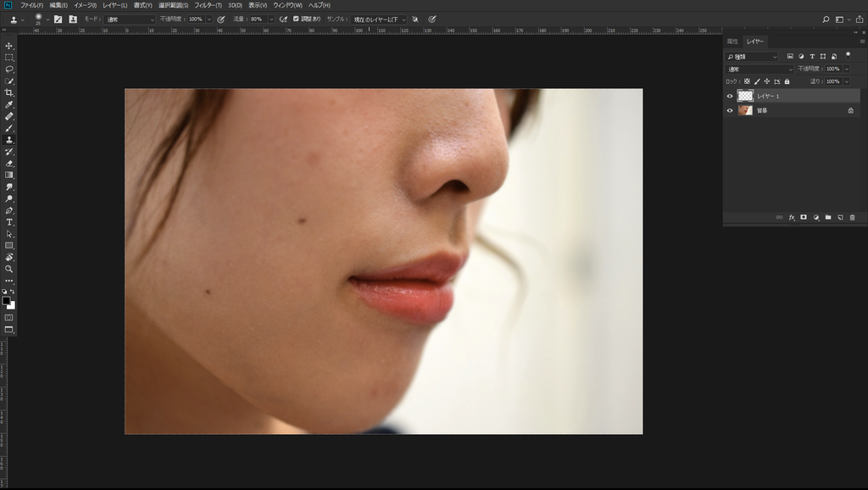The height and width of the screenshot is (490, 868).
Task: Select the Healing Brush tool
Action: (8, 116)
